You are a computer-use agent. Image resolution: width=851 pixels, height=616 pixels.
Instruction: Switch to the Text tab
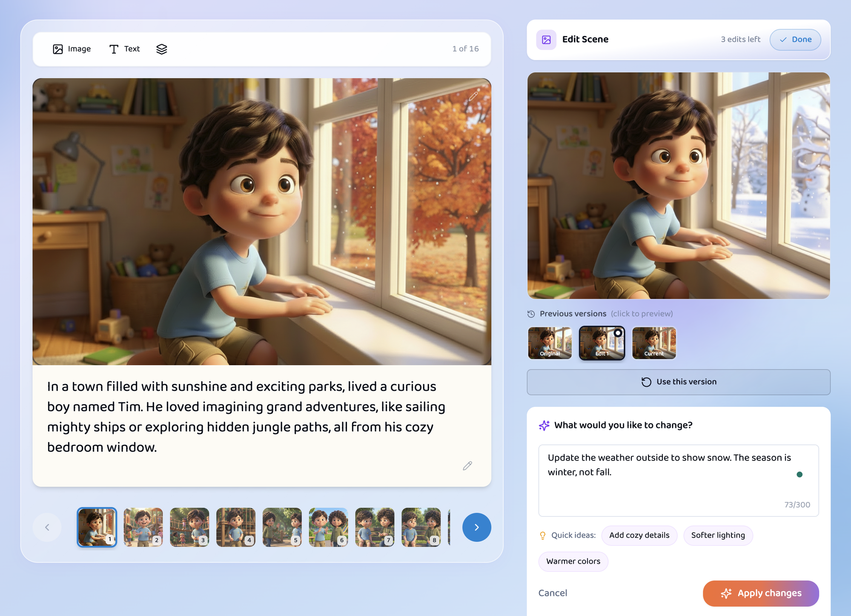point(124,49)
